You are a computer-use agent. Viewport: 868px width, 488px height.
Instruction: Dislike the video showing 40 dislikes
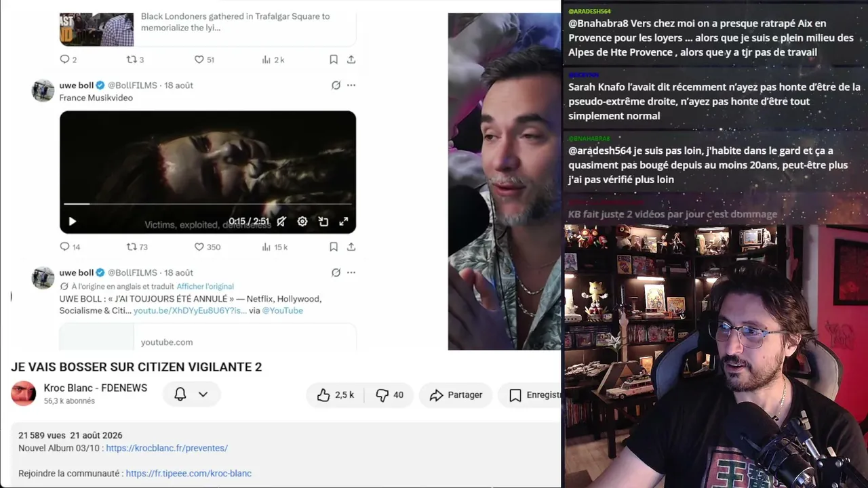point(389,394)
